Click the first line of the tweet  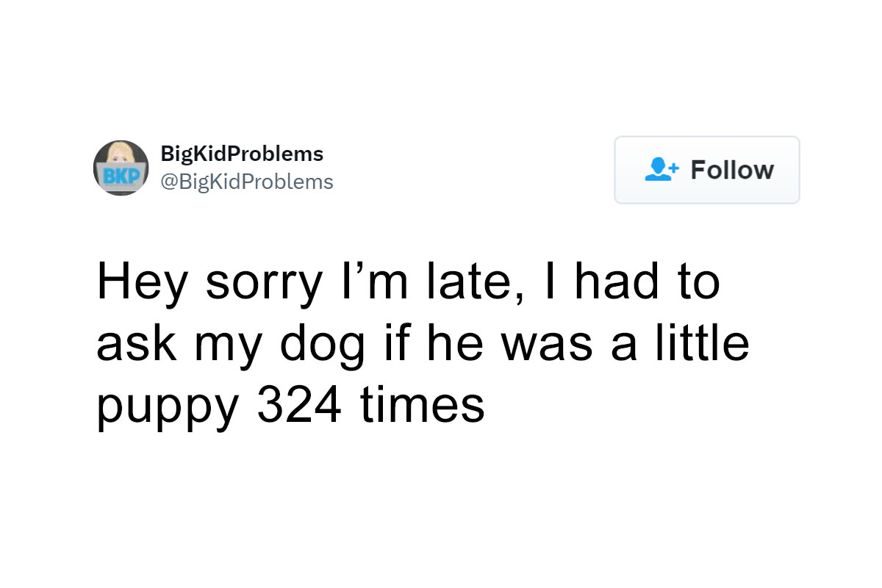coord(410,282)
